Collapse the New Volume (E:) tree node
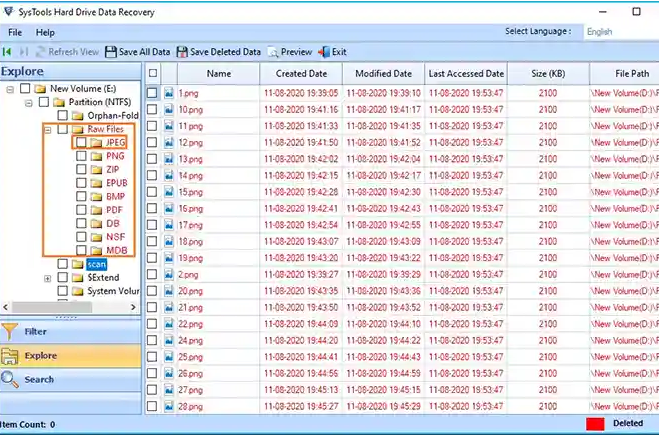Screen dimensions: 659x435 [9, 89]
